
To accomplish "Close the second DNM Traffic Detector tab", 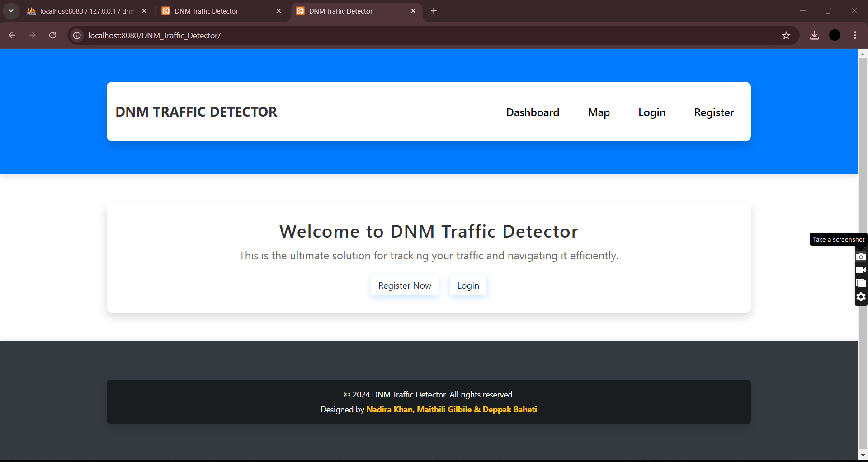I will [278, 11].
